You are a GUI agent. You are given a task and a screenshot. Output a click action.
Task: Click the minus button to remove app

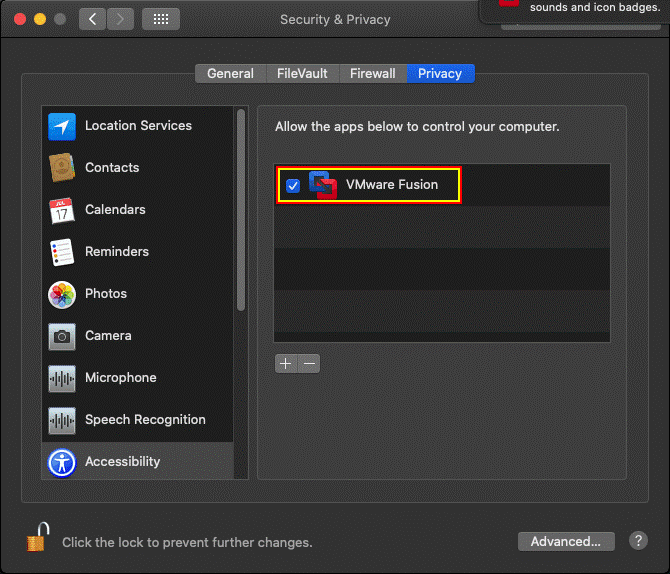[309, 363]
